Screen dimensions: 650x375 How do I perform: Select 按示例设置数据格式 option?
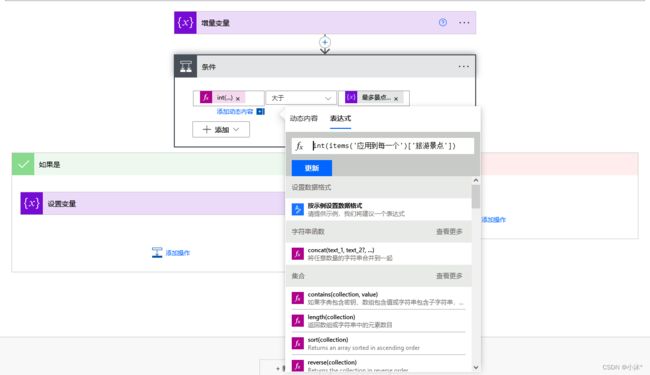378,209
